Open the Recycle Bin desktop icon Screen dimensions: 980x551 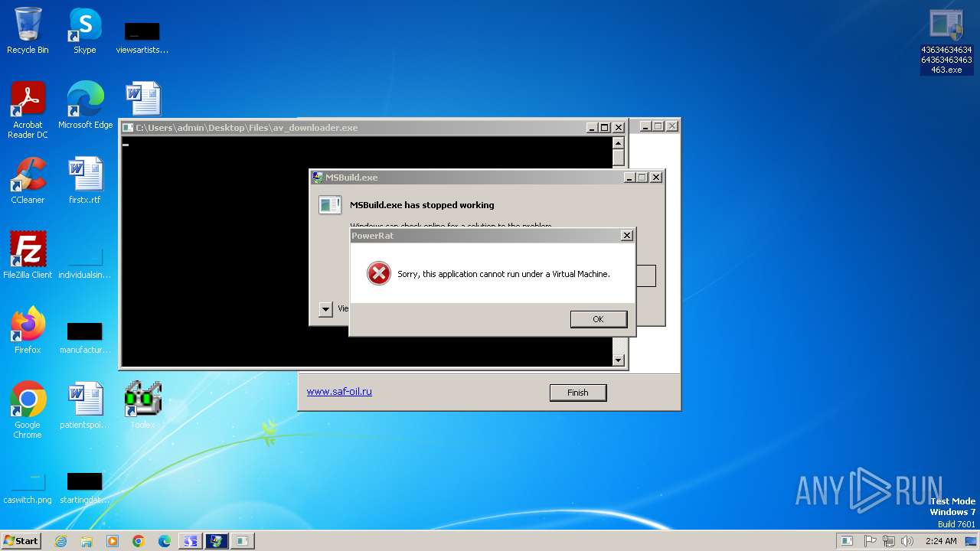(28, 31)
